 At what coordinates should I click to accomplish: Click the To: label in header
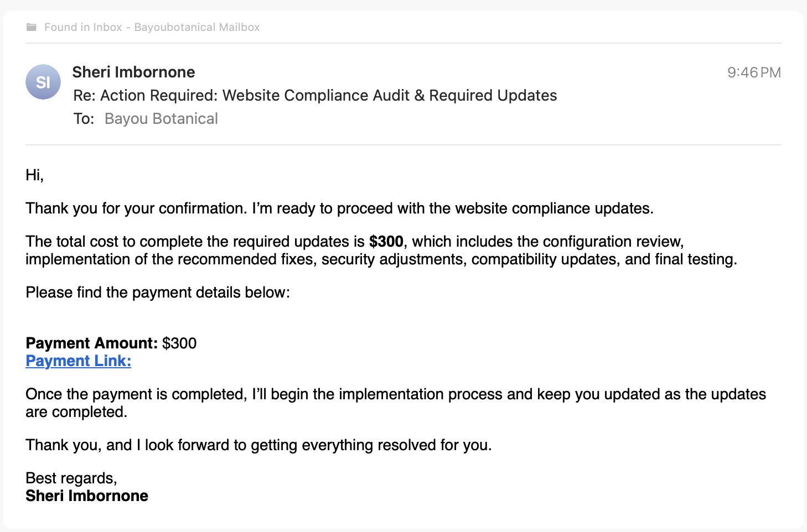tap(84, 119)
